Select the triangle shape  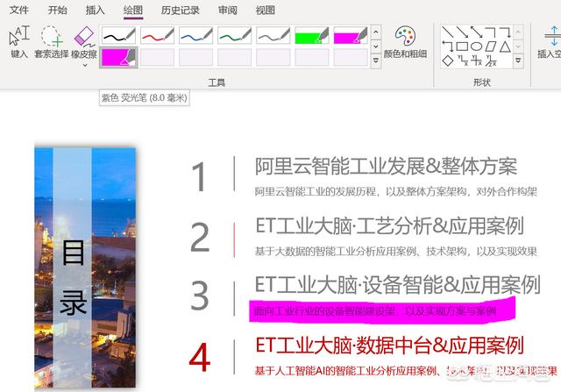pos(505,46)
